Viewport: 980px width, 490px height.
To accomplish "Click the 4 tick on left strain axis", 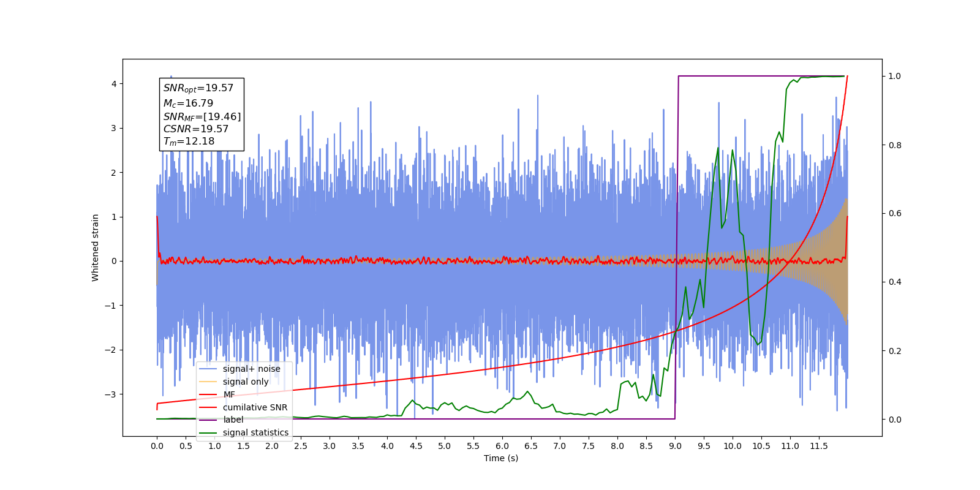I will click(114, 84).
